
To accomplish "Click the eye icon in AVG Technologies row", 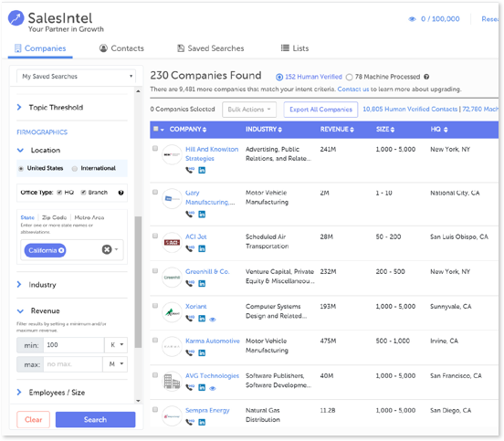I will (213, 388).
